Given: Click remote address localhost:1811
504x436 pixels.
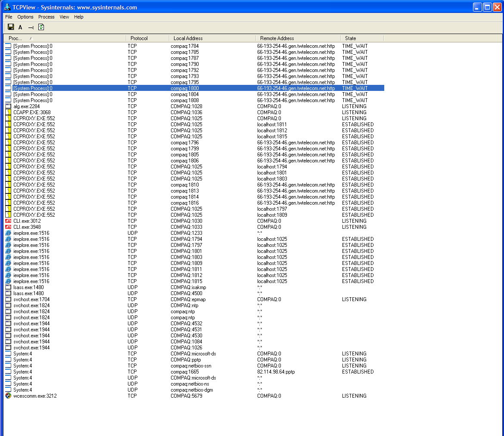Looking at the screenshot, I should coord(272,125).
